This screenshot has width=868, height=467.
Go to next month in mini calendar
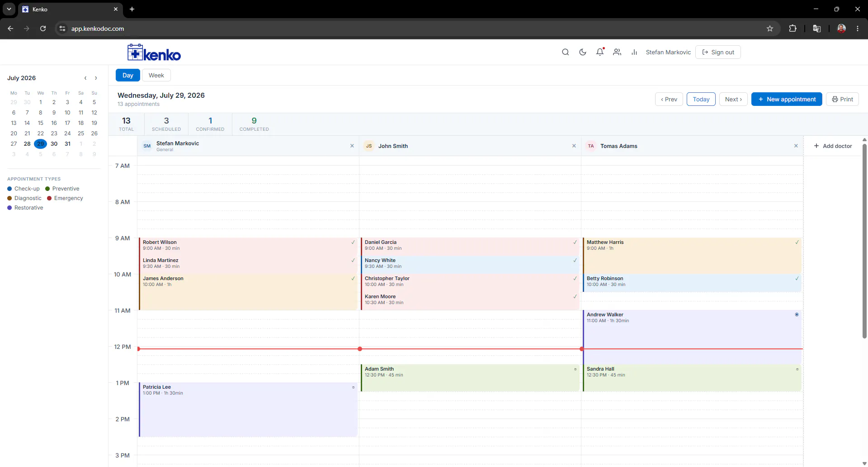point(96,78)
